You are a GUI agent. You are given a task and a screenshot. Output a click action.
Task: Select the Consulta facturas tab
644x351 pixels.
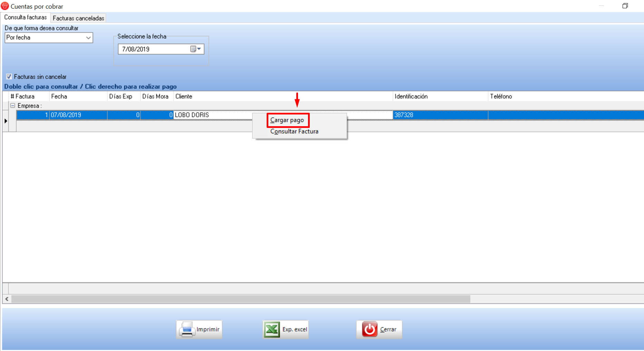(26, 17)
